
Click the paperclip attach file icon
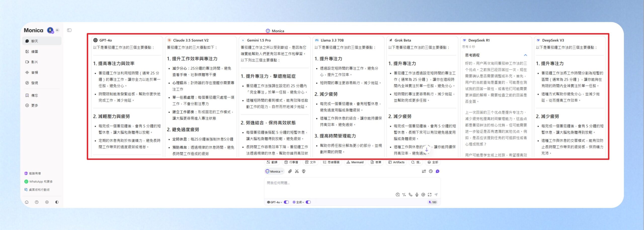coord(290,171)
